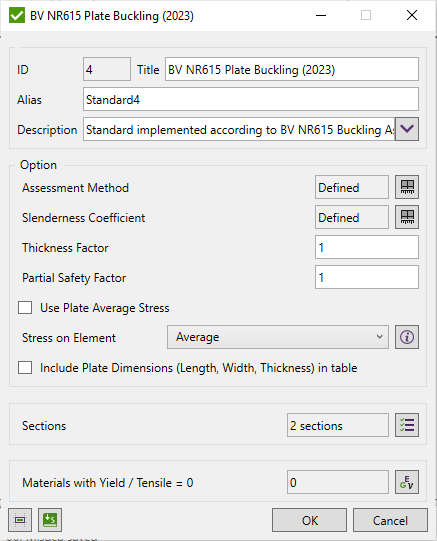Set the Partial Safety Factor field
The image size is (437, 541).
[367, 277]
